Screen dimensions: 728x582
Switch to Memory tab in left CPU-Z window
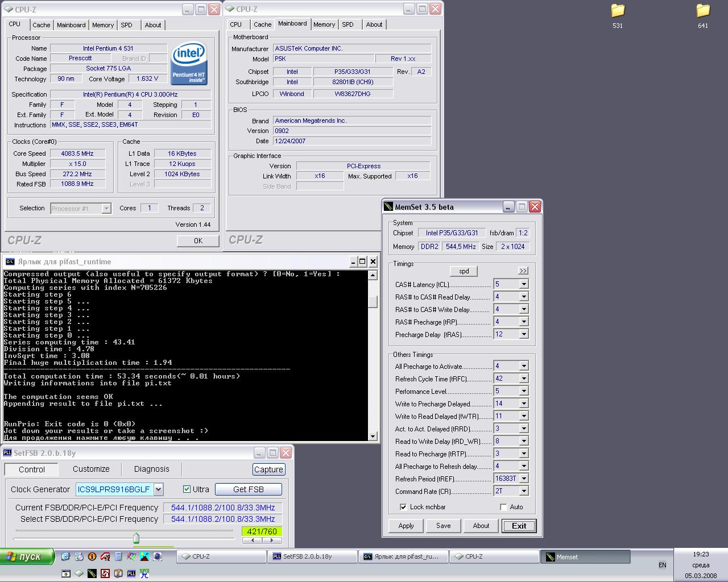[x=103, y=25]
